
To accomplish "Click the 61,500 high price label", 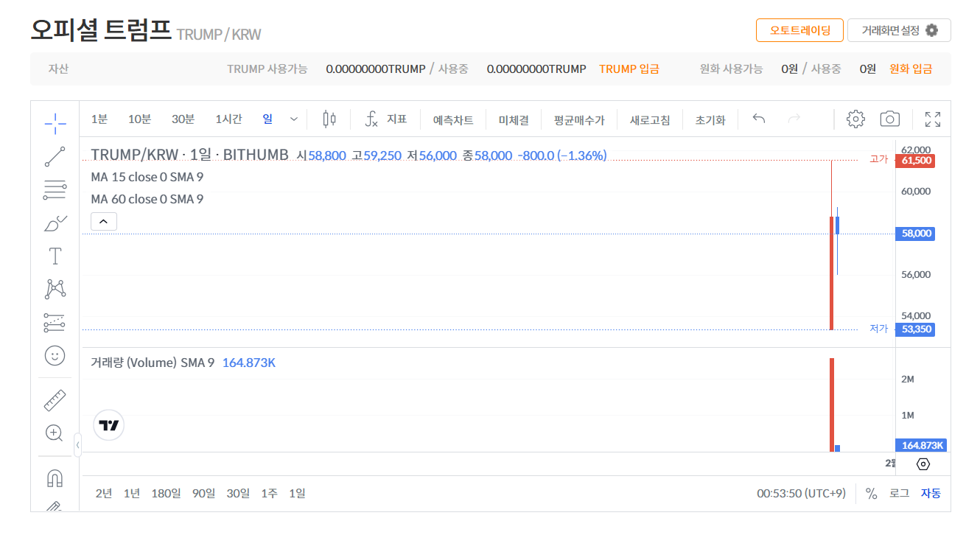I will (x=915, y=161).
